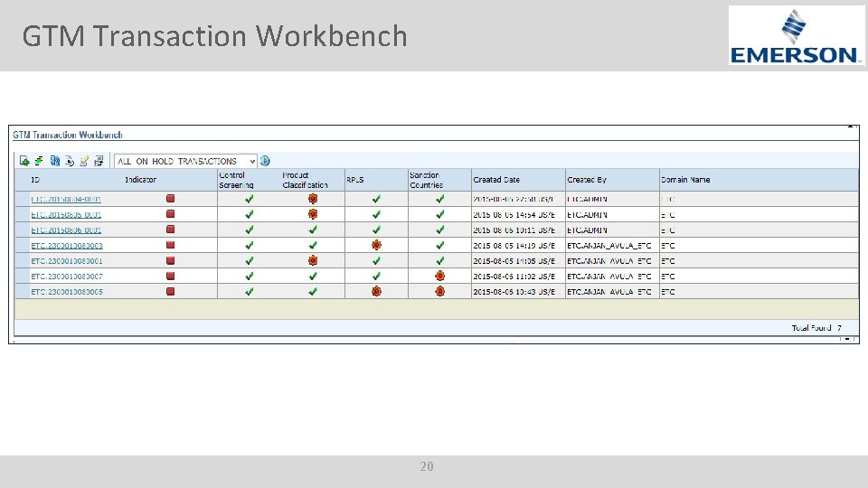This screenshot has height=488, width=868.
Task: Click Sanction Countries checkmark for ETC.20150806-0001
Action: coord(440,230)
